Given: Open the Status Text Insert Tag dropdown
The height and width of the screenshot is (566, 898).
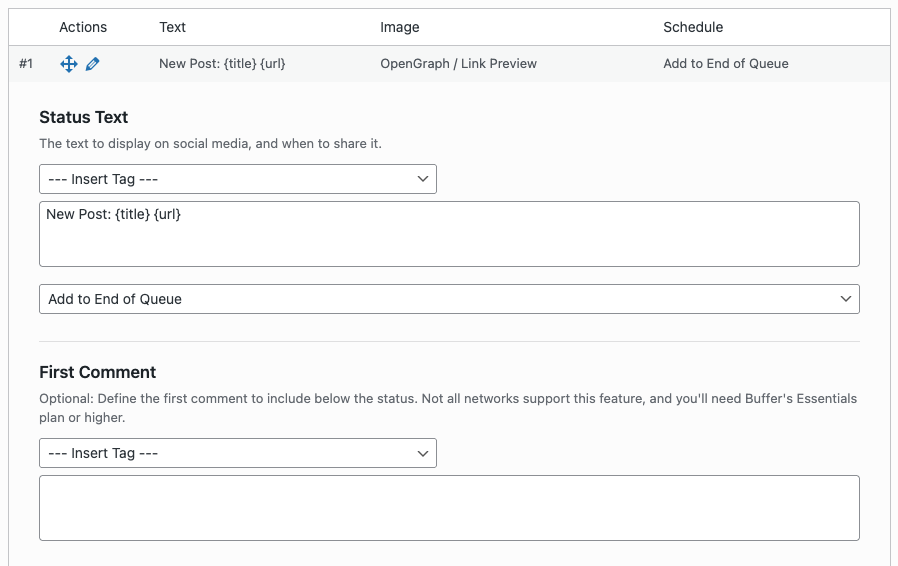Looking at the screenshot, I should pyautogui.click(x=238, y=179).
